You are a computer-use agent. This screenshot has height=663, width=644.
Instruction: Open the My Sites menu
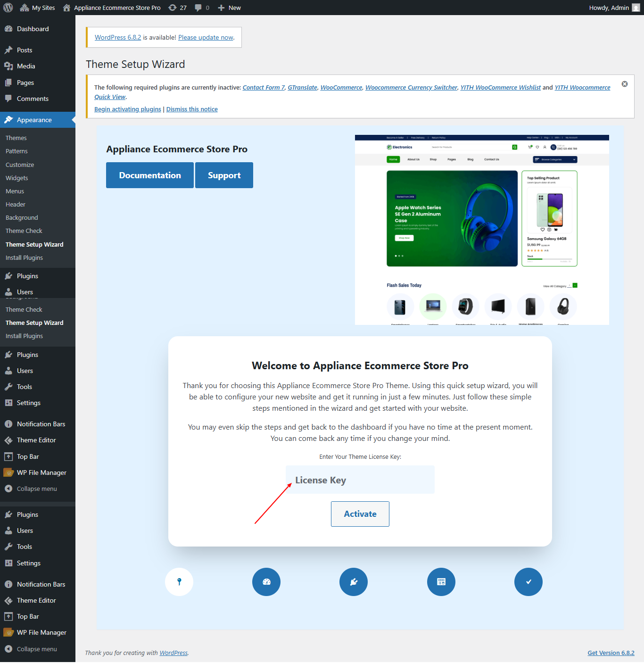37,8
